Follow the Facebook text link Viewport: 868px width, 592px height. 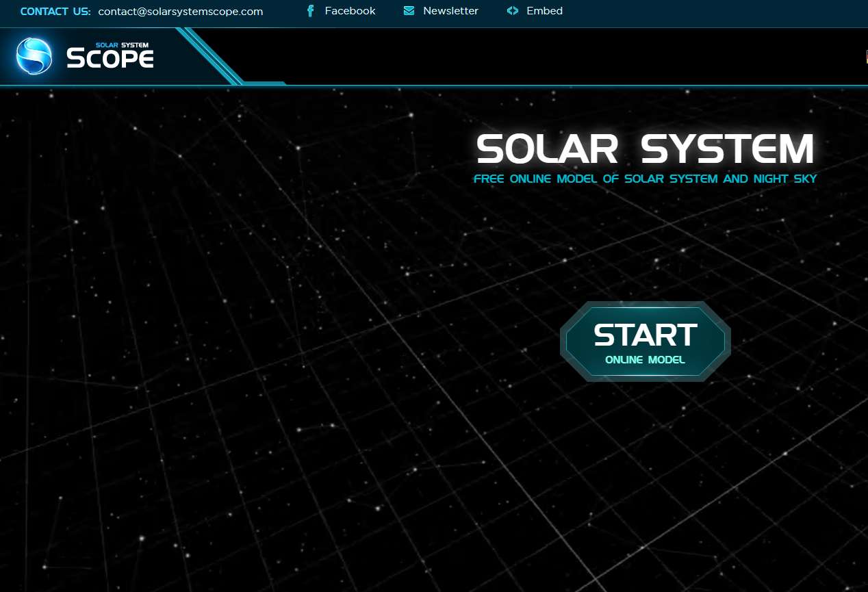350,11
